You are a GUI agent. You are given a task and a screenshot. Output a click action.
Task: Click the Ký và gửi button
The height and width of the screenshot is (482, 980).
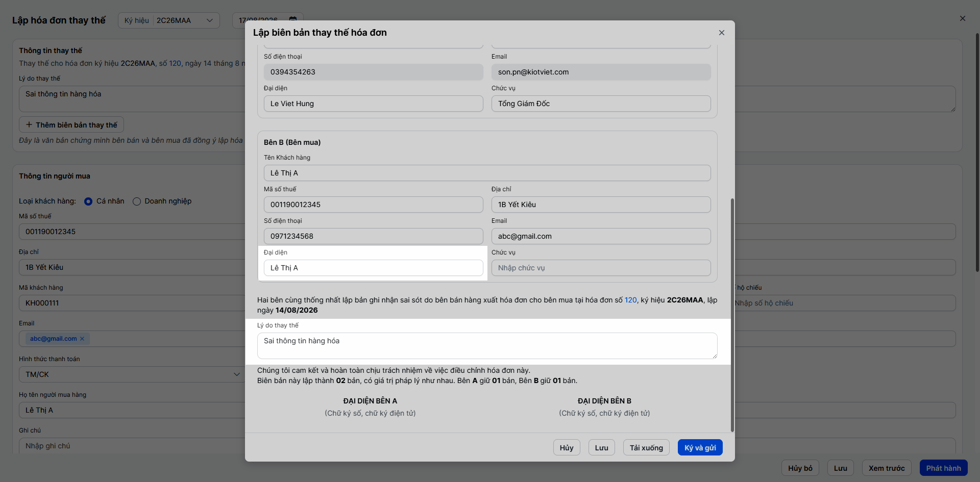coord(700,448)
